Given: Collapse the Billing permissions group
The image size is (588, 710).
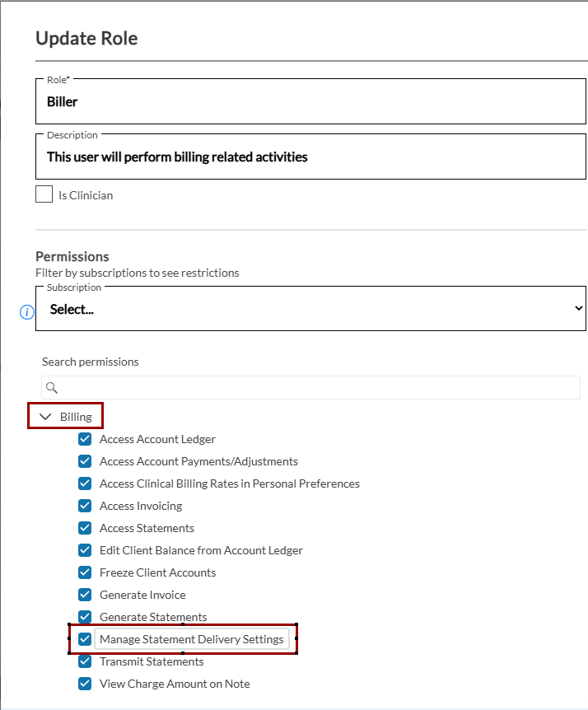Looking at the screenshot, I should [x=46, y=417].
